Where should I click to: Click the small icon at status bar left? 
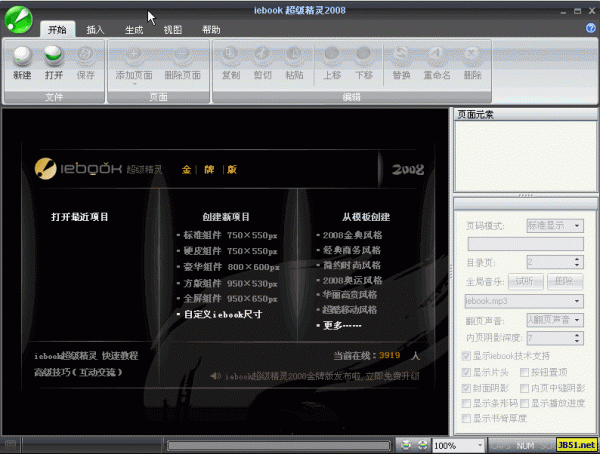10,445
